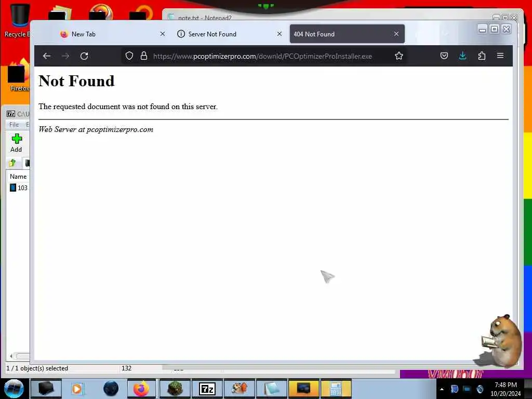Open the extensions puzzle icon
The height and width of the screenshot is (399, 532).
coord(482,56)
